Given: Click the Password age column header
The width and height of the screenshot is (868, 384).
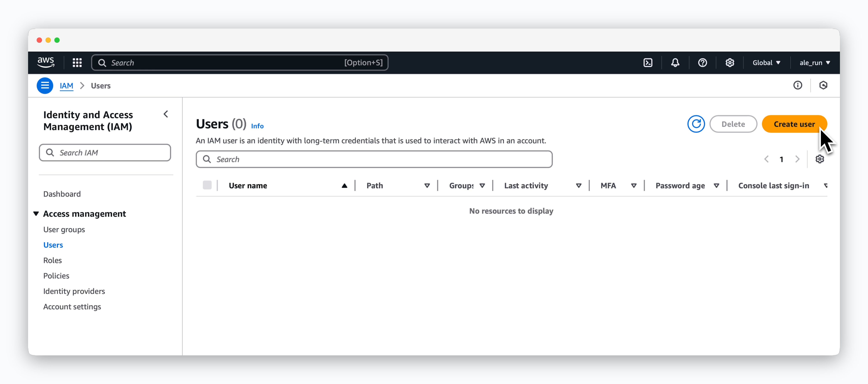Looking at the screenshot, I should click(x=680, y=186).
